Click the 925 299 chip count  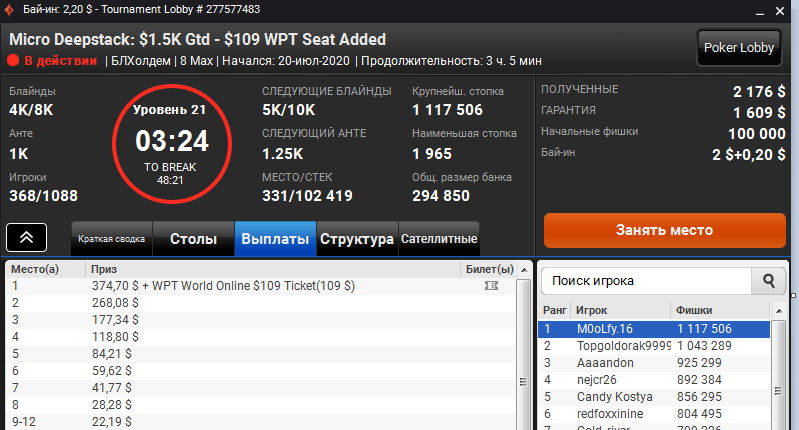699,363
